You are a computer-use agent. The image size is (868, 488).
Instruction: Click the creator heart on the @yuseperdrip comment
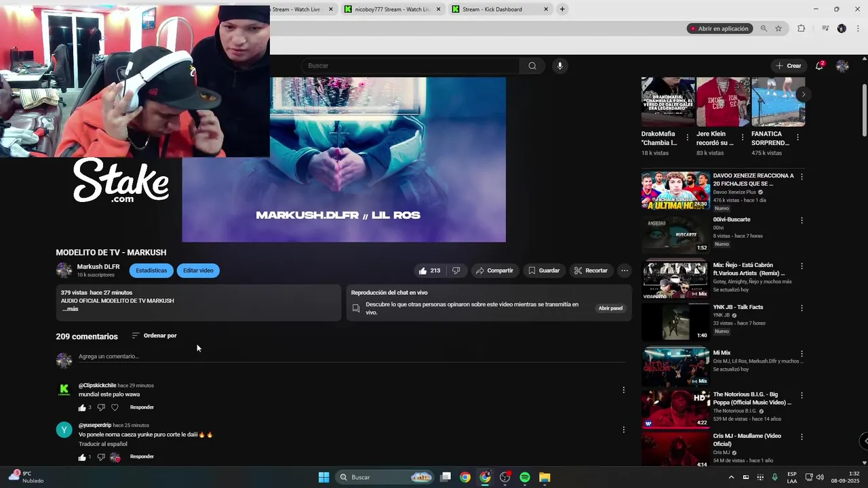click(x=115, y=457)
